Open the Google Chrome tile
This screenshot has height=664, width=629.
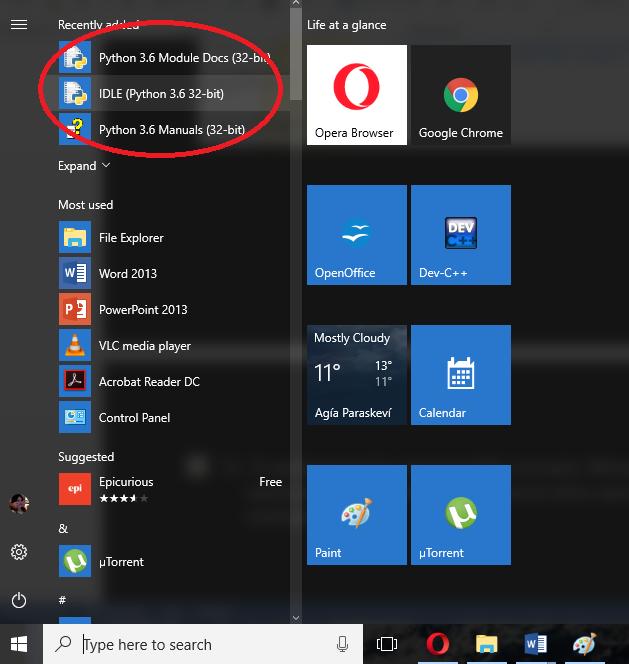click(461, 95)
